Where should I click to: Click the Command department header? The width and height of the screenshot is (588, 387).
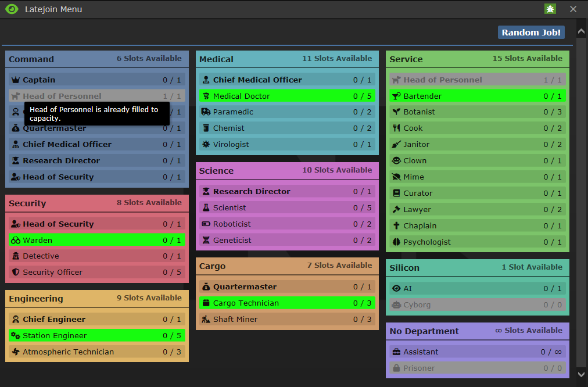point(97,59)
